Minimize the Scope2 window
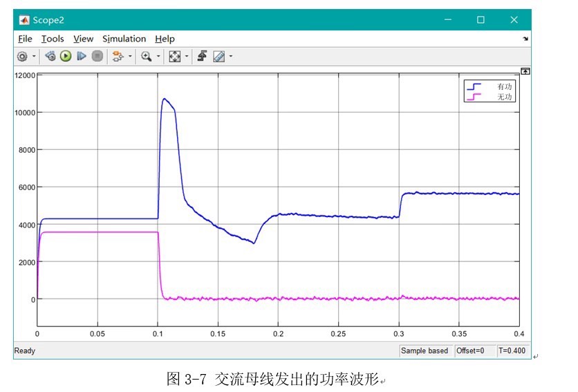578x392 pixels. [448, 19]
